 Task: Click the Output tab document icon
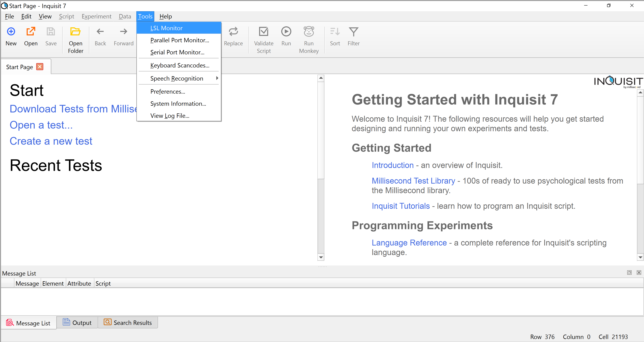(66, 322)
